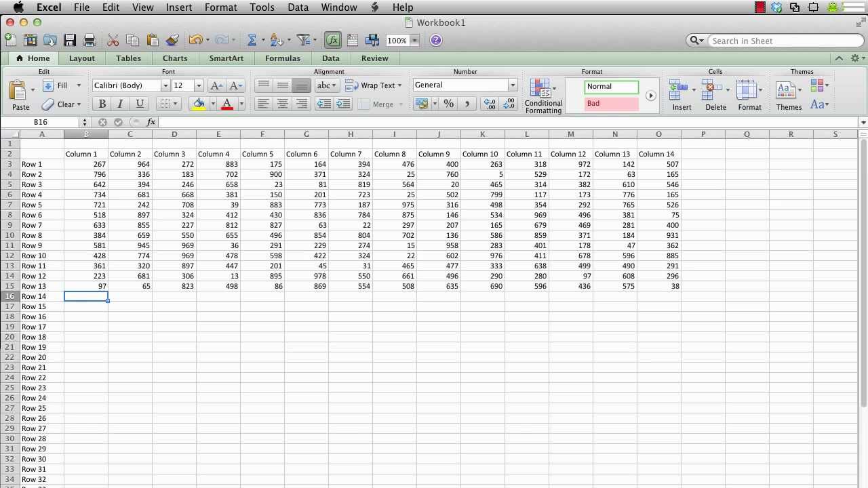
Task: Apply the Bad cell style
Action: (611, 104)
